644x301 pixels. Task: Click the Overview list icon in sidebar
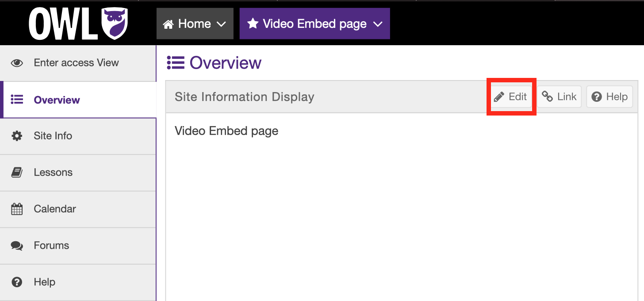[x=17, y=100]
